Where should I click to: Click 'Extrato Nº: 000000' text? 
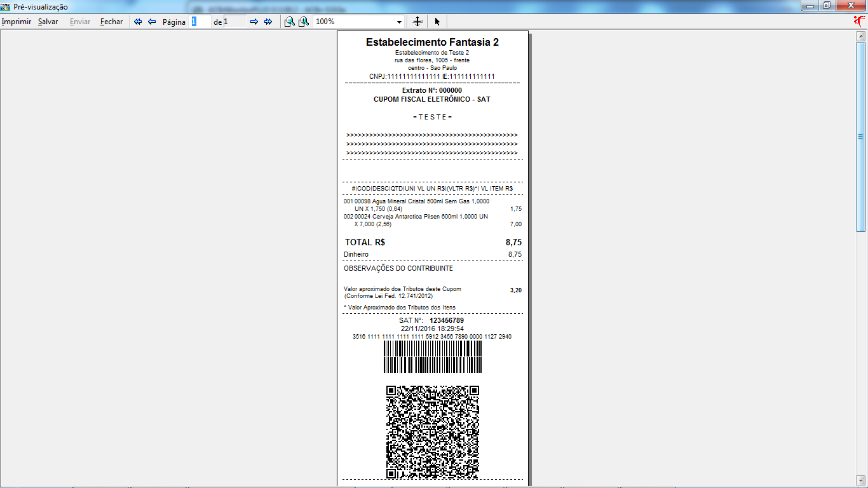(432, 91)
